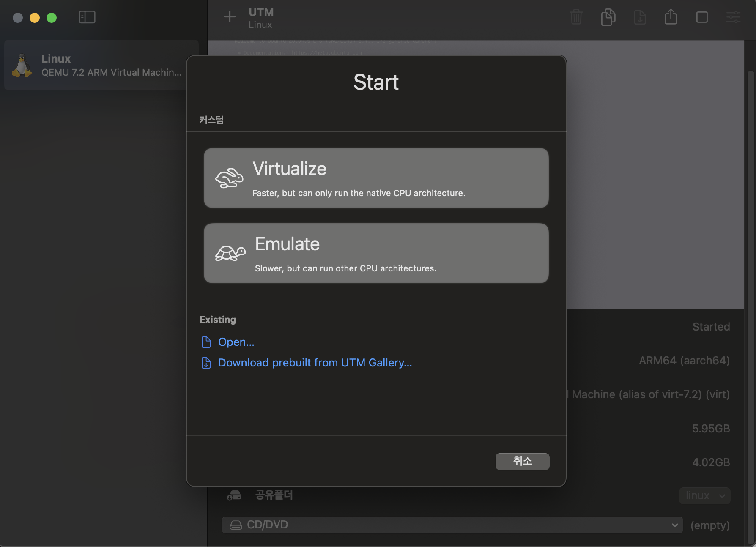Click the clone VM copy icon

point(608,17)
